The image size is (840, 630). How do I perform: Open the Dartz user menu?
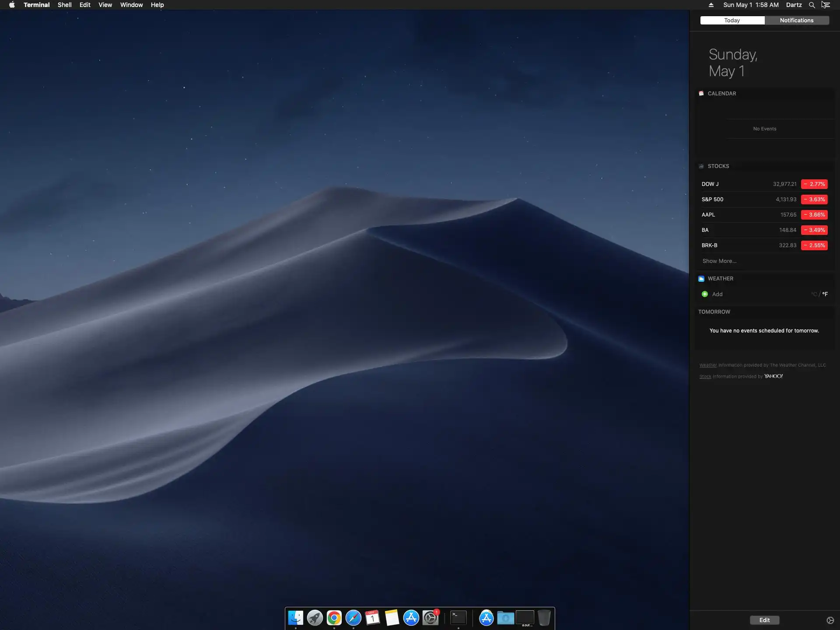tap(794, 5)
